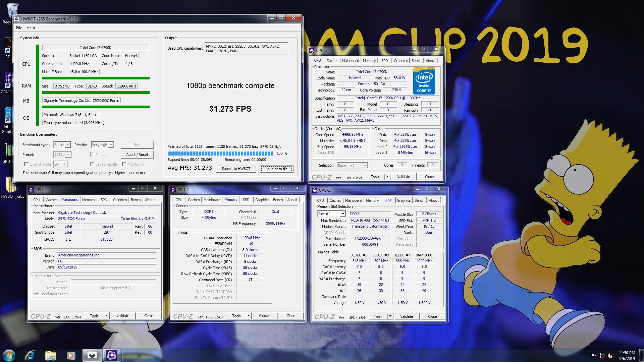This screenshot has height=362, width=644.
Task: Switch to Caches tab in CPU-Z CPU window
Action: [x=332, y=61]
